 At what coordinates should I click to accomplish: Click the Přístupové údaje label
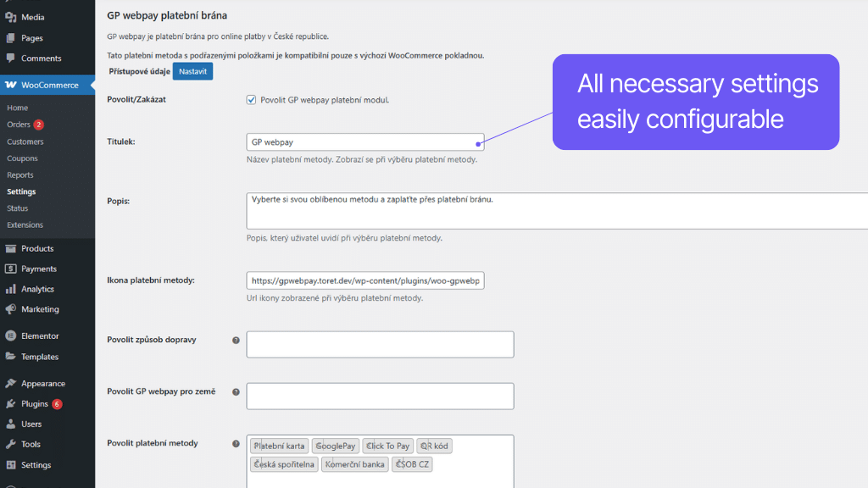140,71
